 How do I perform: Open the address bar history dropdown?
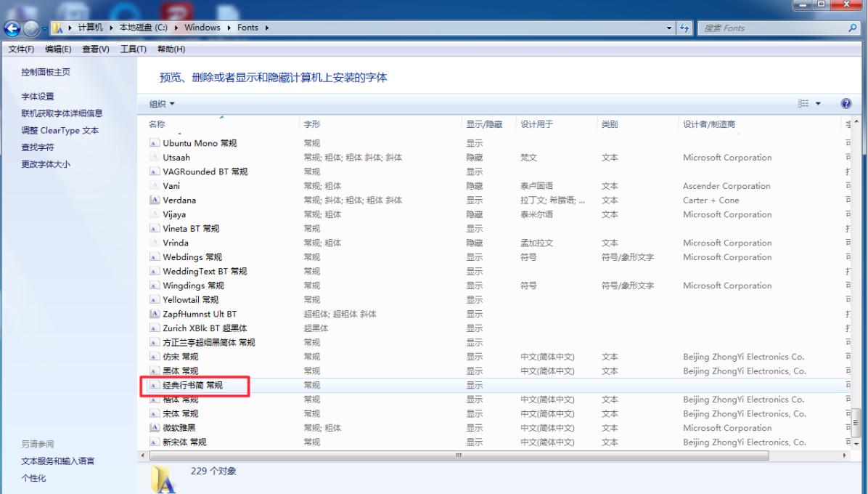[668, 28]
